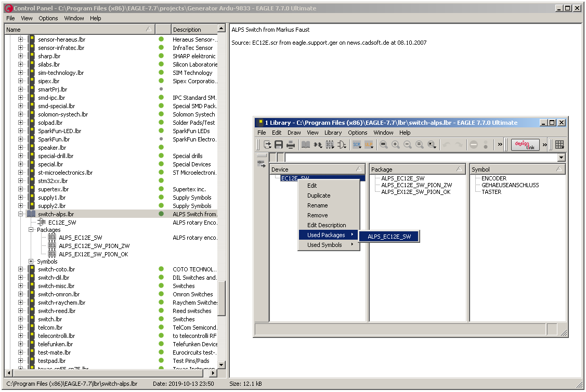Run a script with the SCR button
Screen dimensions: 586x392
pos(357,145)
